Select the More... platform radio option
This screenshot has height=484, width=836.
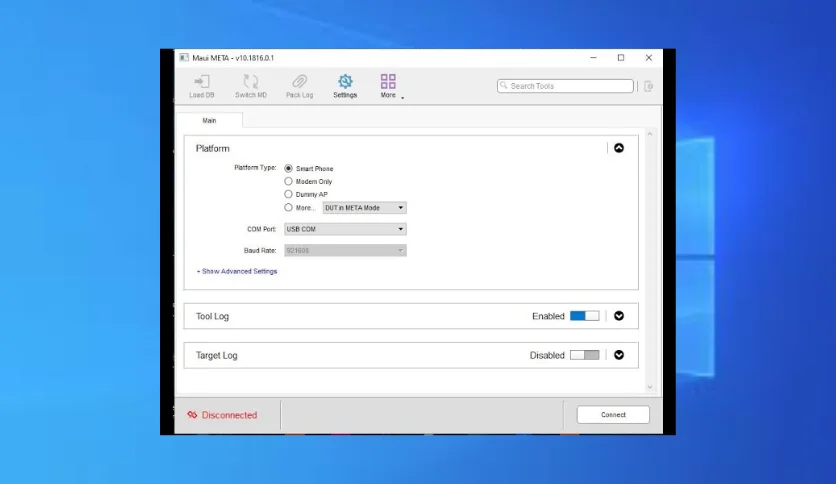(288, 207)
